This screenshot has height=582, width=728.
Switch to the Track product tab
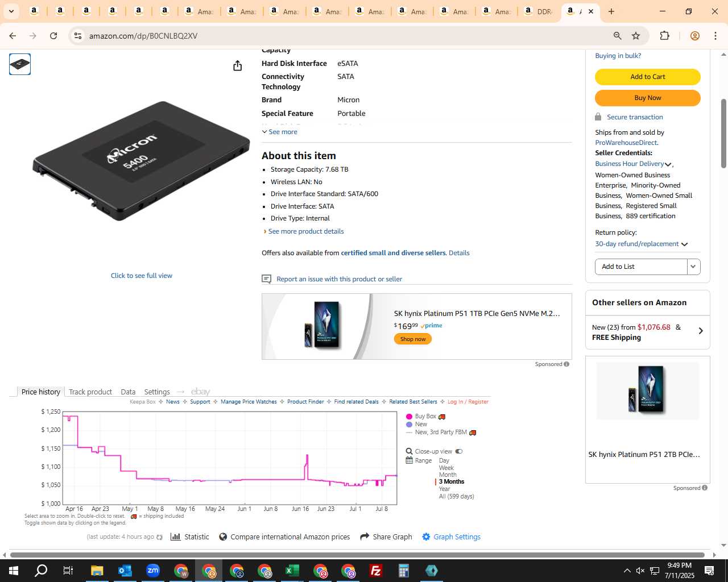[x=90, y=392]
